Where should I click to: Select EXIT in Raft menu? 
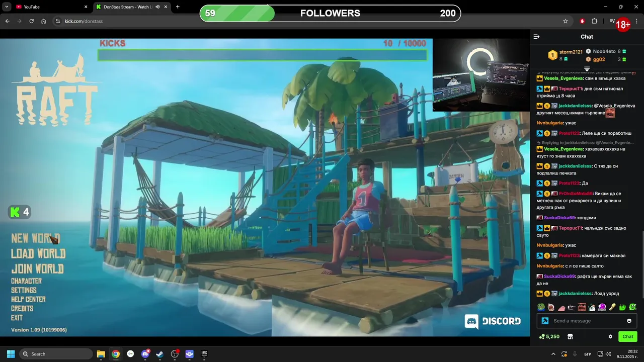click(17, 318)
